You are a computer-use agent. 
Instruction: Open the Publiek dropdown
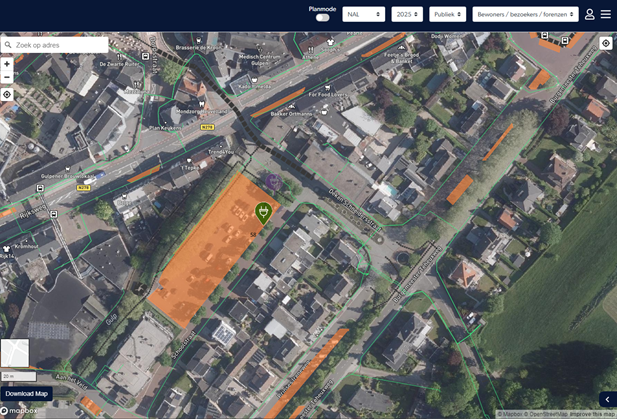pos(447,14)
